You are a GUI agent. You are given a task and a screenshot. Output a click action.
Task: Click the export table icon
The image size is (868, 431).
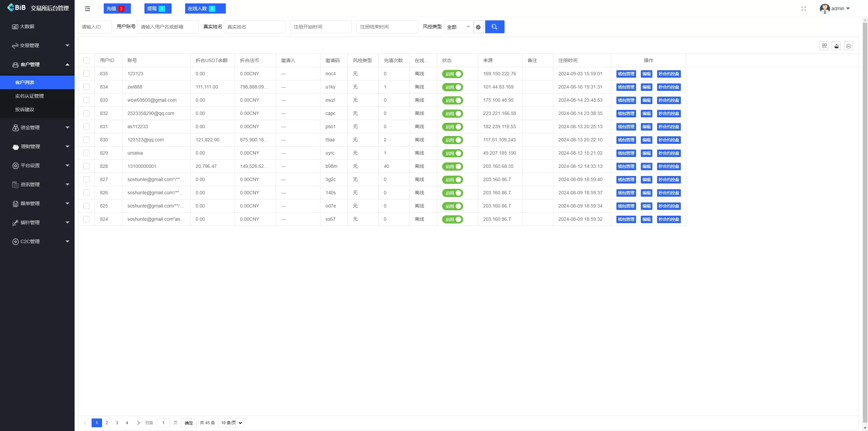pos(836,46)
